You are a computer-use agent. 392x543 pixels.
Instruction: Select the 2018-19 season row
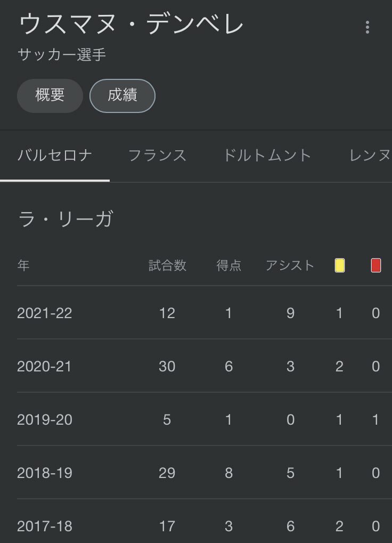click(204, 473)
